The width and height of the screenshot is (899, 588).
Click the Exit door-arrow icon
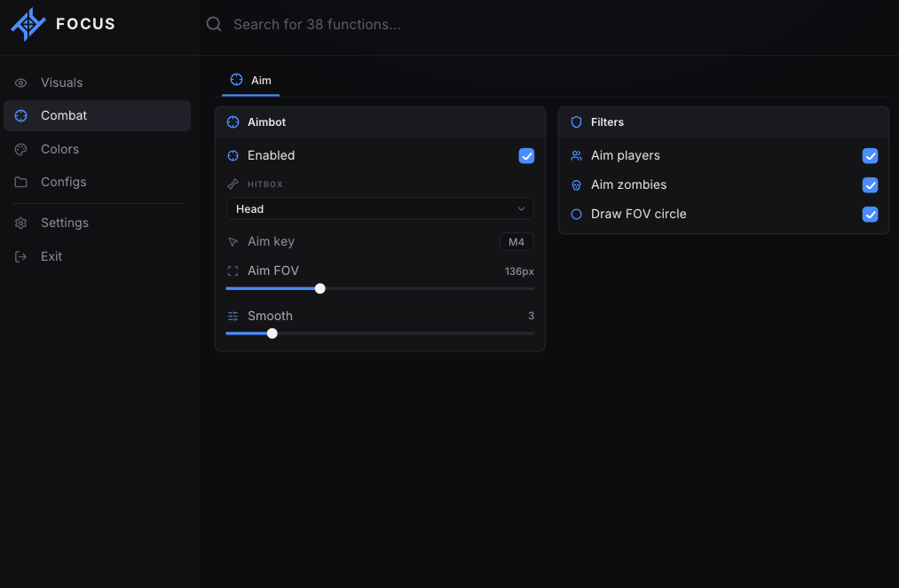click(20, 256)
